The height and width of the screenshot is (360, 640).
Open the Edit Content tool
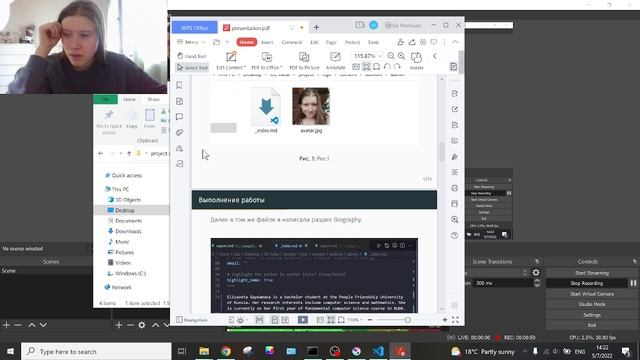[x=231, y=60]
